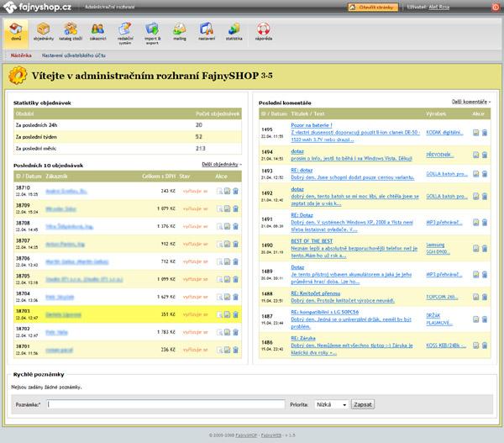
Task: Delete comment 1491 using its trash icon
Action: (x=485, y=222)
